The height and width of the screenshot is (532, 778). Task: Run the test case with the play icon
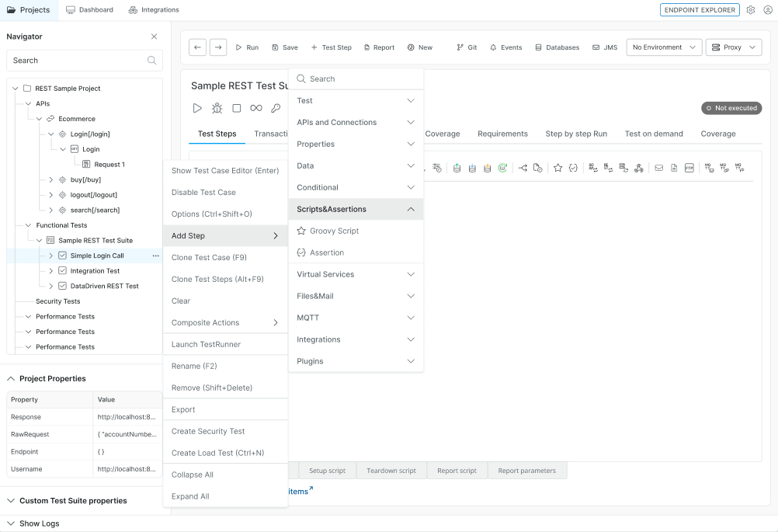[197, 108]
